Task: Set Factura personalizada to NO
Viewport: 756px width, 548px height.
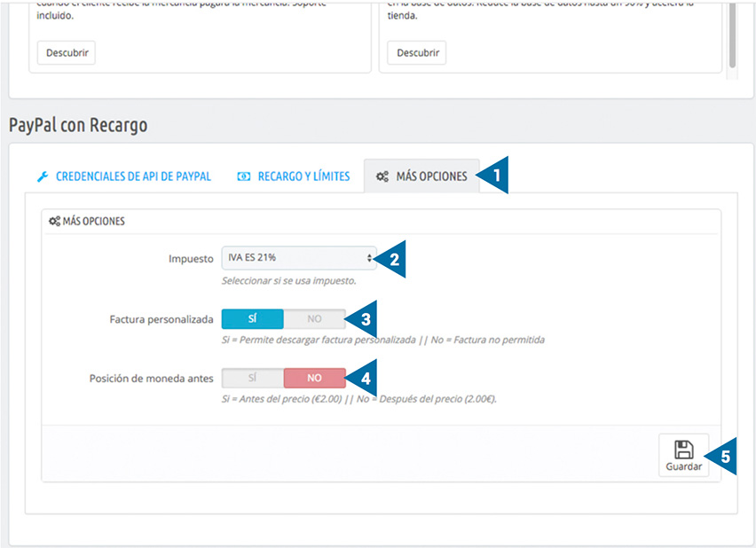Action: click(x=314, y=319)
